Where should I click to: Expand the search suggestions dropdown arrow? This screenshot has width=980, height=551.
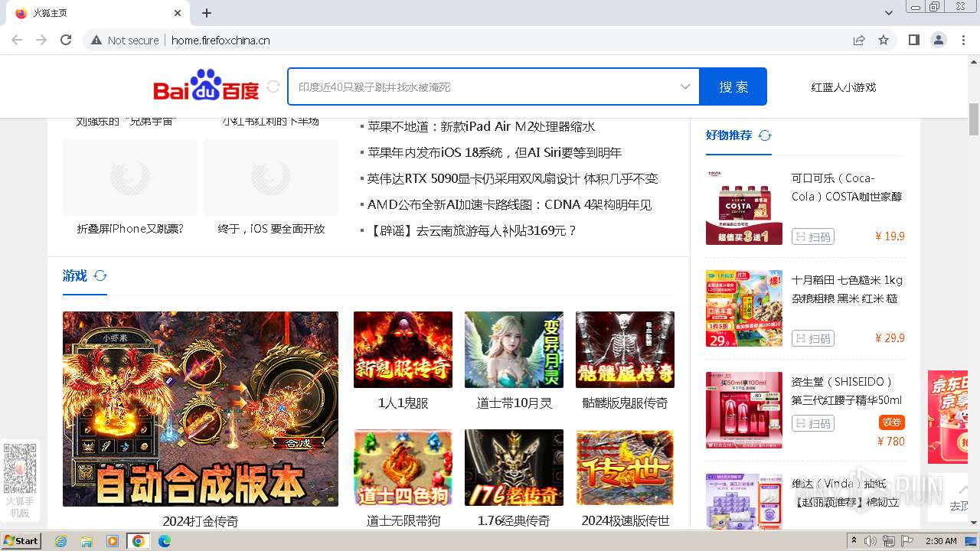(x=685, y=86)
